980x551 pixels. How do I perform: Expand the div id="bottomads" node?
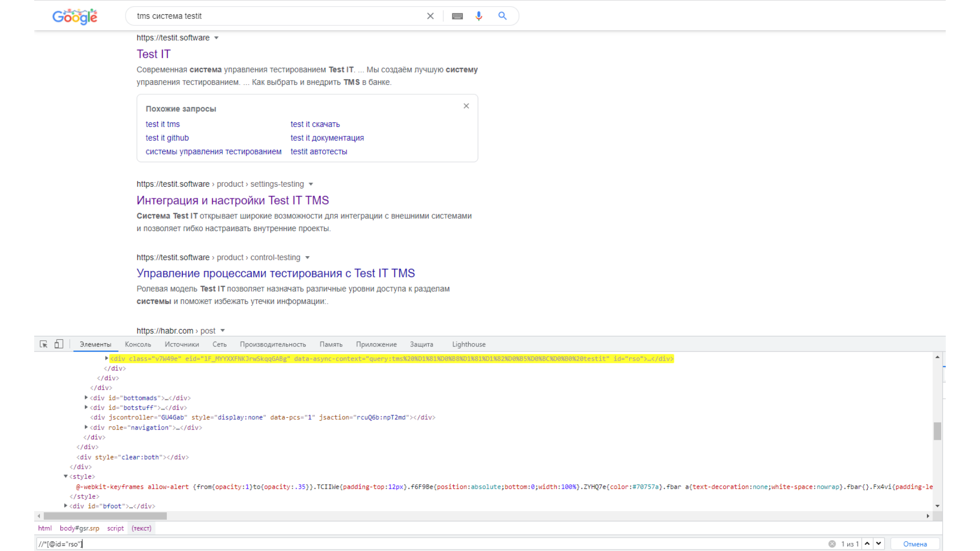tap(86, 397)
